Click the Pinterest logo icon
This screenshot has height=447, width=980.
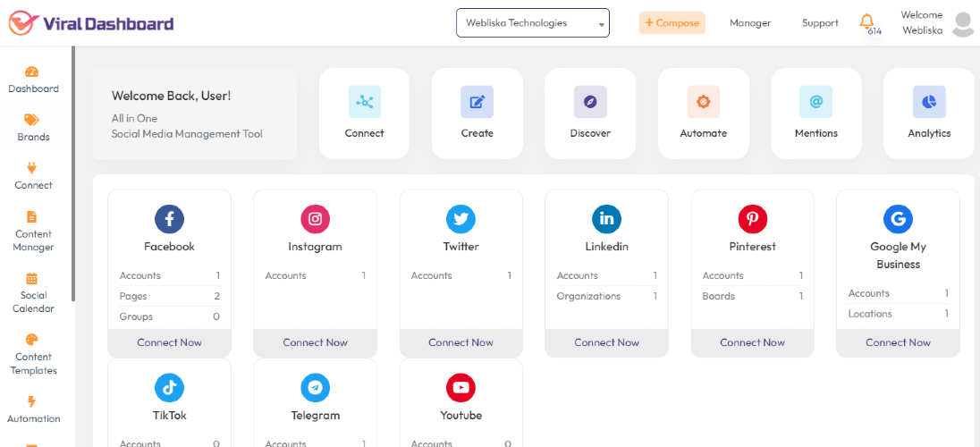coord(753,219)
